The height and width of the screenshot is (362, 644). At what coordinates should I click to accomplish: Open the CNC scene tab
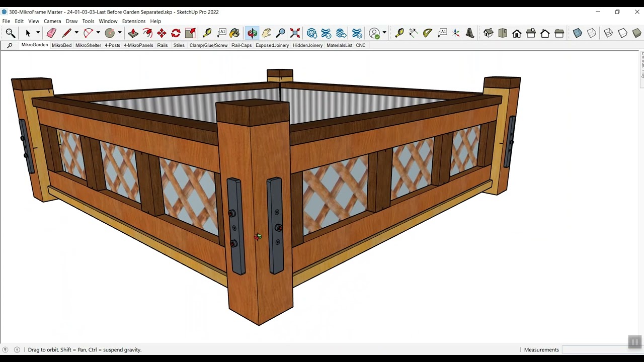point(361,45)
